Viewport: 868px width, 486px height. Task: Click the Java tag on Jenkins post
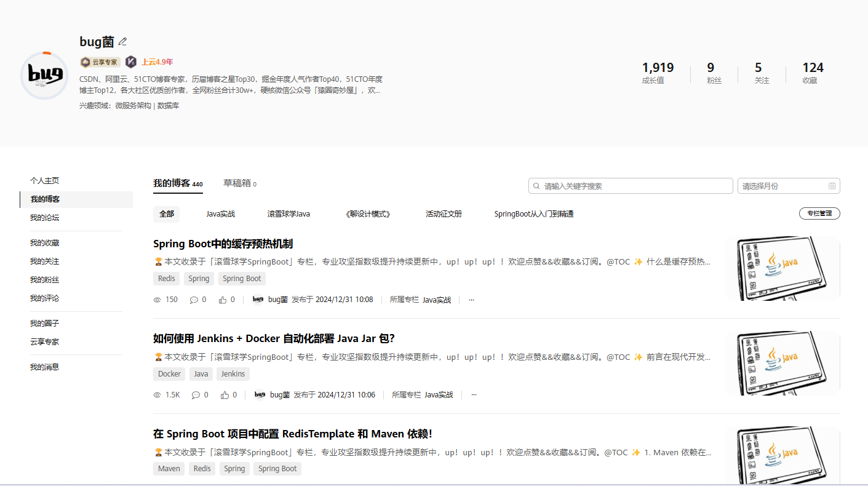pyautogui.click(x=201, y=374)
